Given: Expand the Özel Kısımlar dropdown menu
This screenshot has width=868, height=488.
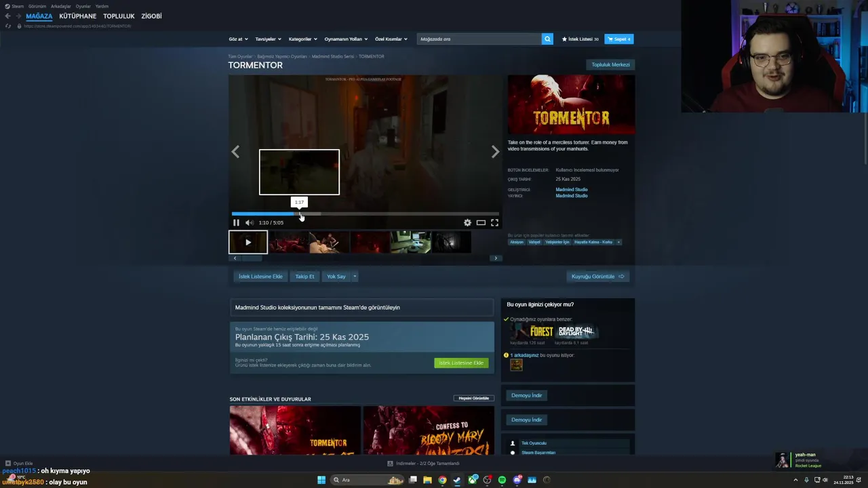Looking at the screenshot, I should pyautogui.click(x=391, y=39).
